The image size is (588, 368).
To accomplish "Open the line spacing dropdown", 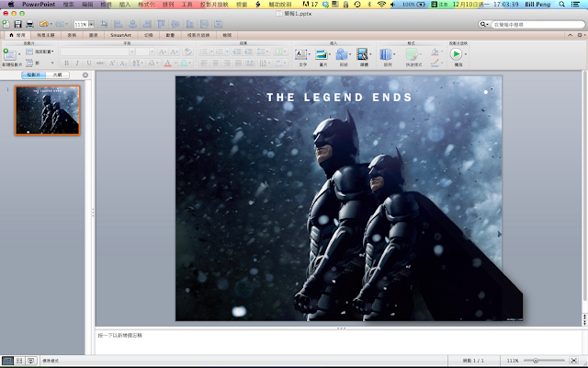I will [263, 52].
